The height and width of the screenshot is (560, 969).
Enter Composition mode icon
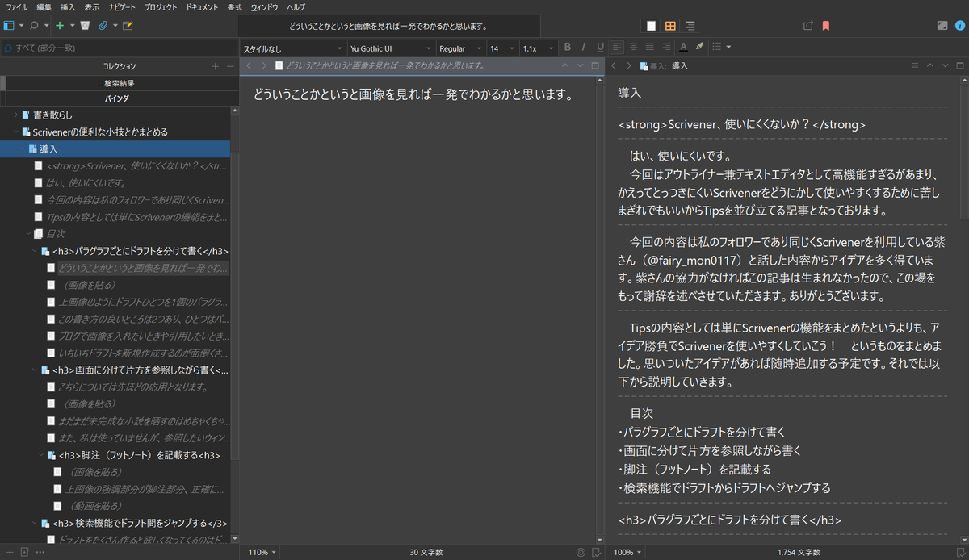coord(941,26)
